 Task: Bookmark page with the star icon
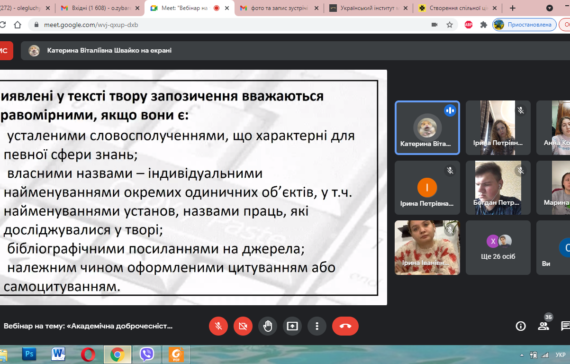450,25
